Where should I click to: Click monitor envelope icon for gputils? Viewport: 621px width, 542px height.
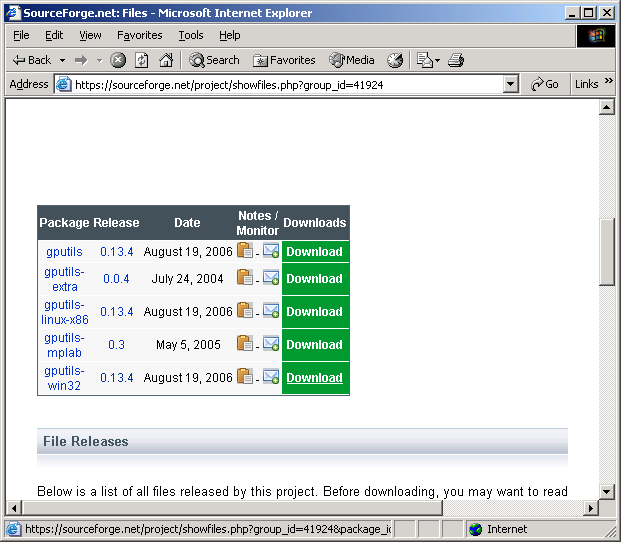[271, 251]
